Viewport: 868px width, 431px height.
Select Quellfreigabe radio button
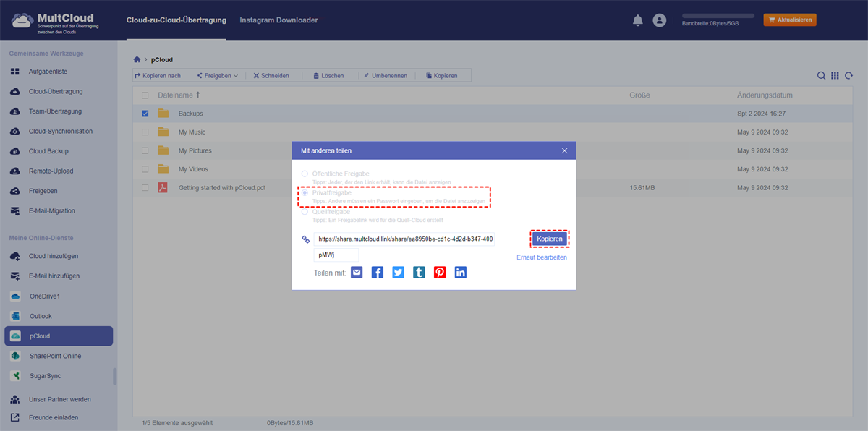click(x=305, y=212)
